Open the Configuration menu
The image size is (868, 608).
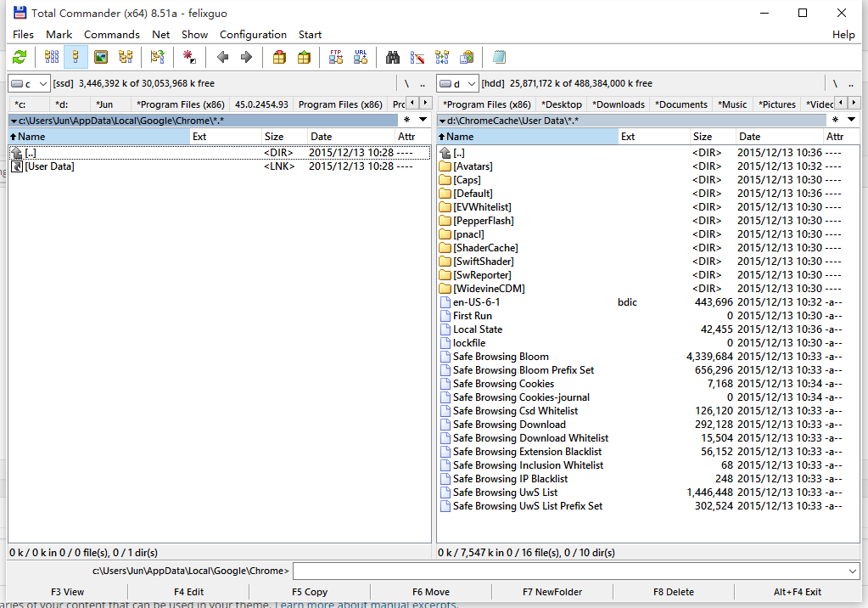[253, 35]
